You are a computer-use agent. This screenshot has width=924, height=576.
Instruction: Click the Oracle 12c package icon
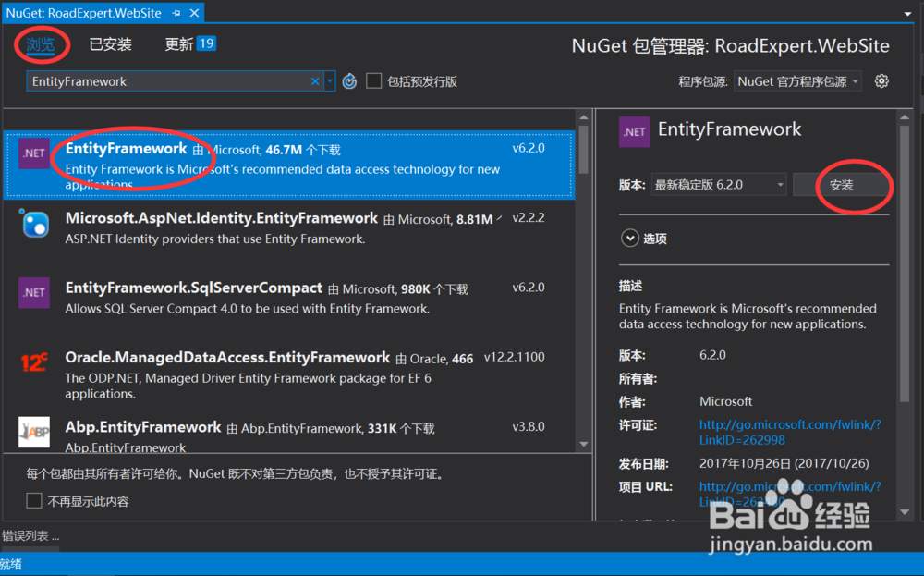[x=33, y=362]
